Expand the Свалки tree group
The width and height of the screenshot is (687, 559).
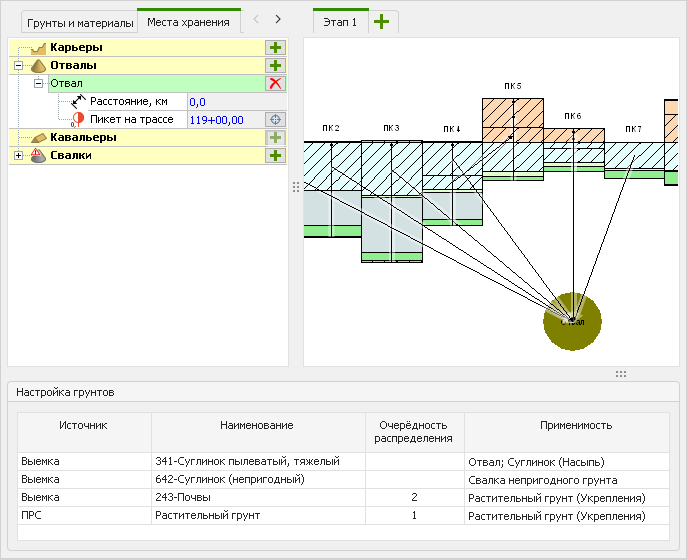click(19, 155)
